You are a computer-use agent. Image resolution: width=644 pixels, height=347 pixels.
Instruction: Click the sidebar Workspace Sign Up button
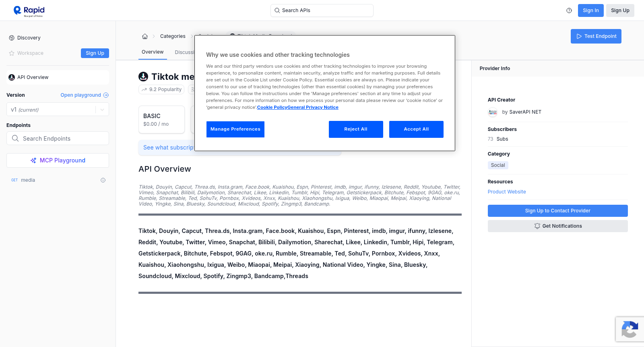tap(95, 53)
